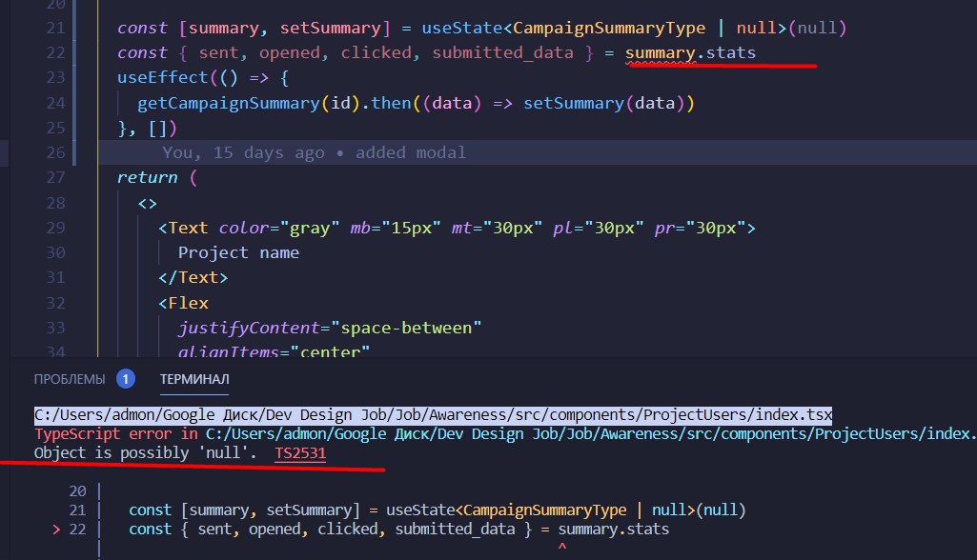Click the '<Flex' tag on line 32

(183, 303)
